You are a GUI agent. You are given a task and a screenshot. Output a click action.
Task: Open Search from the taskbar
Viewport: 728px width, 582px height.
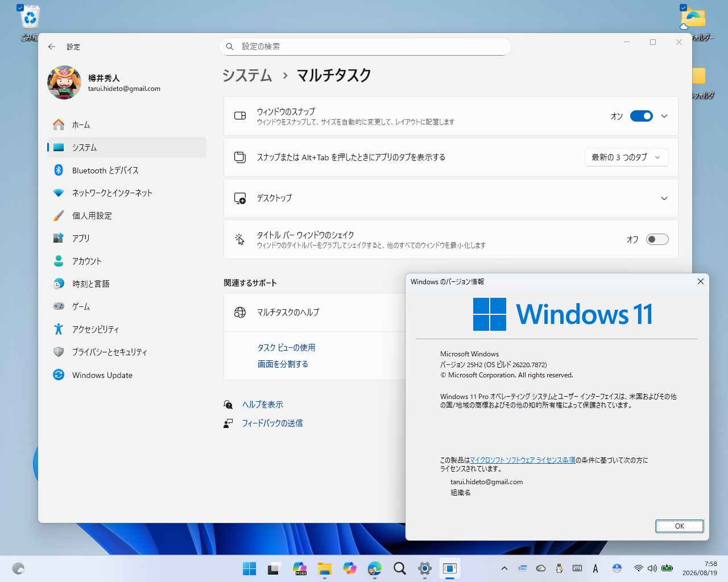point(399,568)
